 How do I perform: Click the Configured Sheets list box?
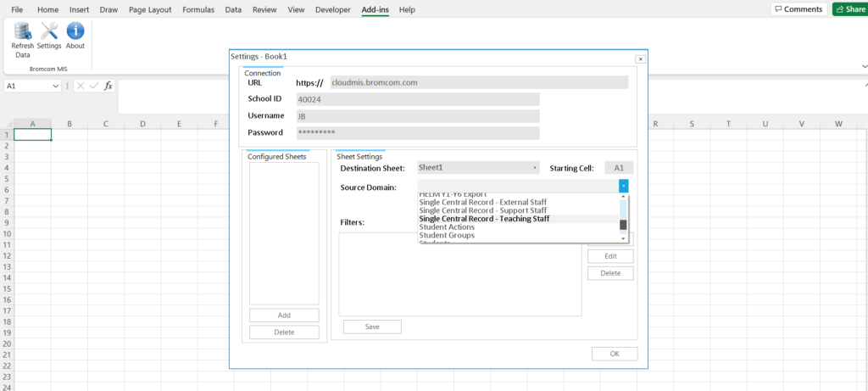[284, 233]
